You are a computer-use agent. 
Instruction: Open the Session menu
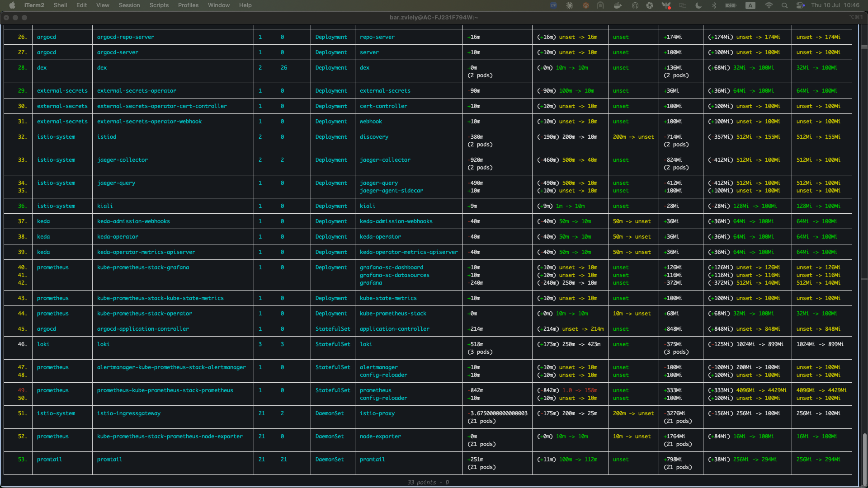[x=129, y=5]
